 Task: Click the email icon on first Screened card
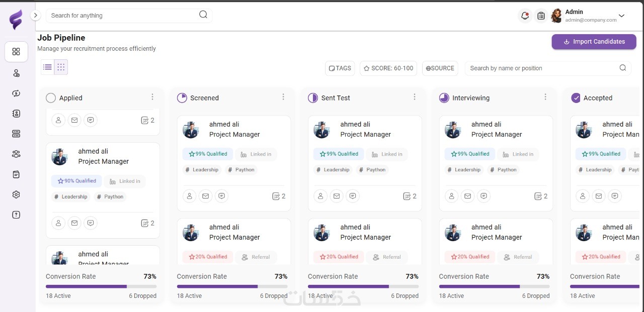pos(205,196)
